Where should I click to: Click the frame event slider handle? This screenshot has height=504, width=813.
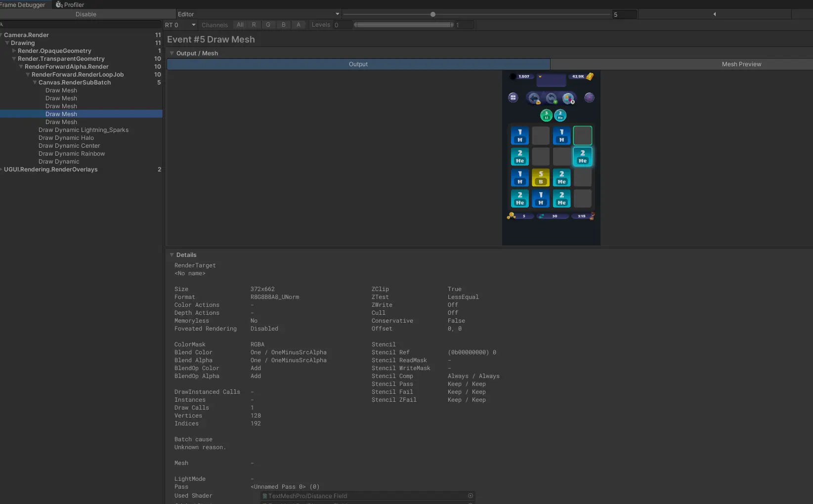(x=433, y=14)
